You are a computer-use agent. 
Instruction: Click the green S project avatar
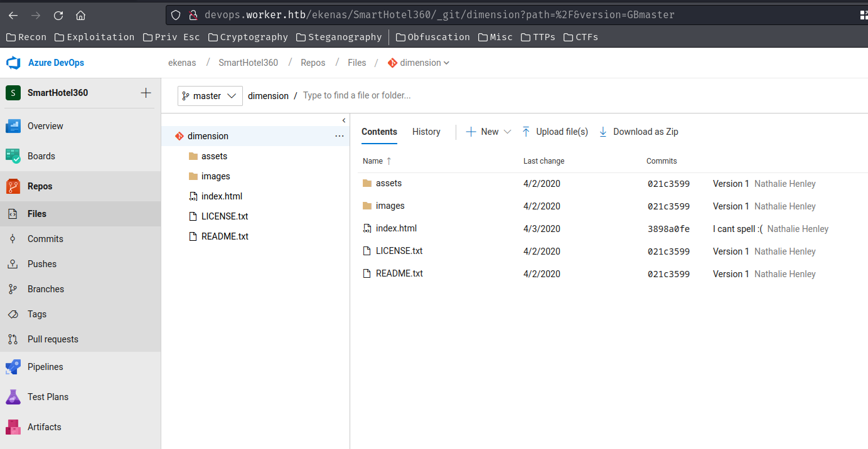pos(13,93)
